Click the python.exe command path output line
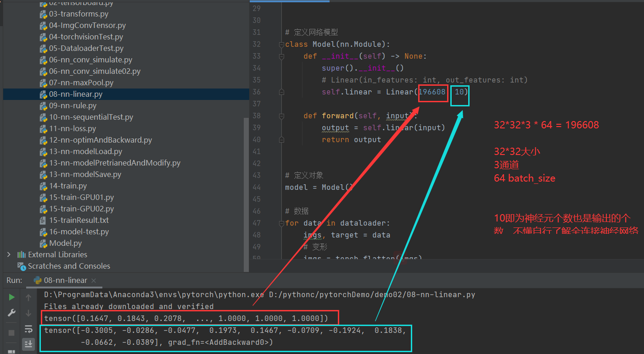Viewport: 644px width, 354px height. click(x=259, y=294)
